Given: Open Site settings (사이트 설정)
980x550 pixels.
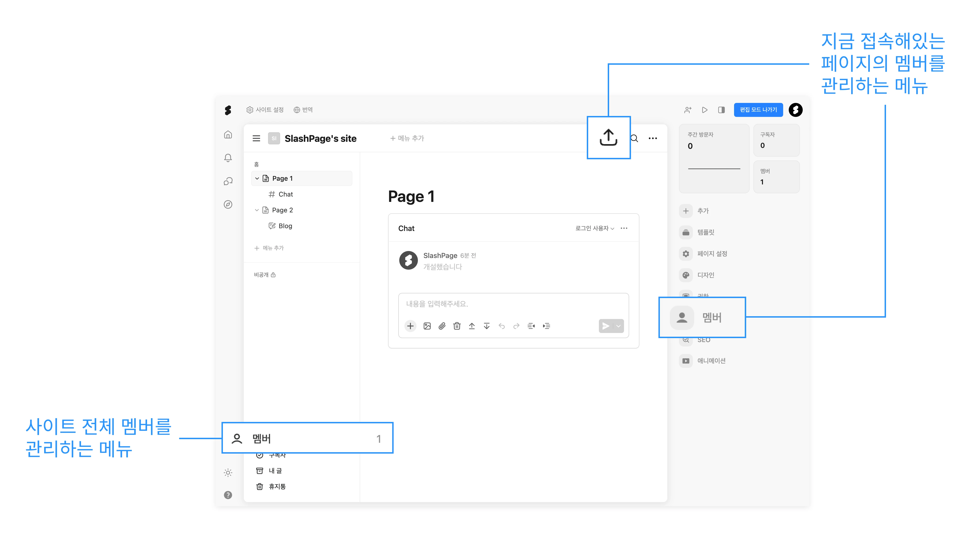Looking at the screenshot, I should pos(265,110).
